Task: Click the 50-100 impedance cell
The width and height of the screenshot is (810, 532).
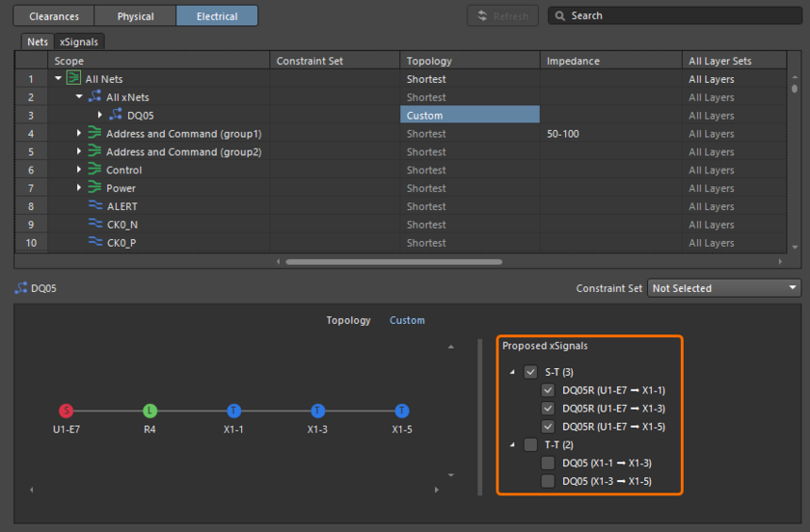Action: coord(611,133)
